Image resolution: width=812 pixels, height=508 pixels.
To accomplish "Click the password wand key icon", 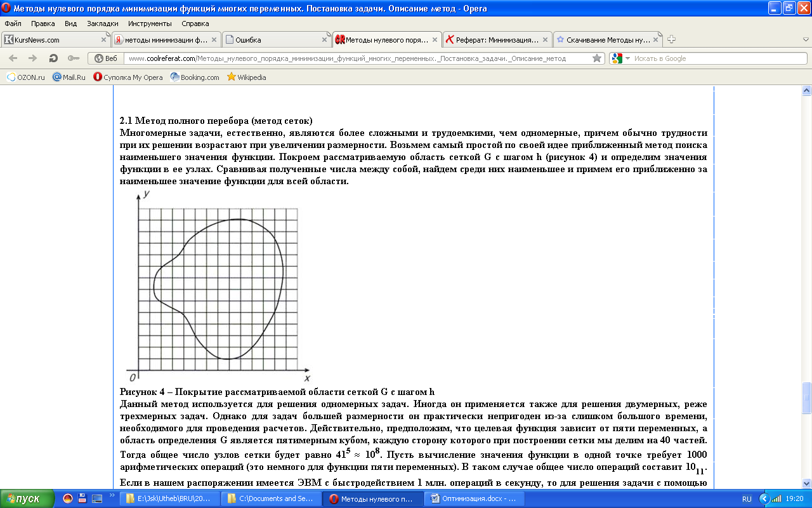I will point(74,58).
